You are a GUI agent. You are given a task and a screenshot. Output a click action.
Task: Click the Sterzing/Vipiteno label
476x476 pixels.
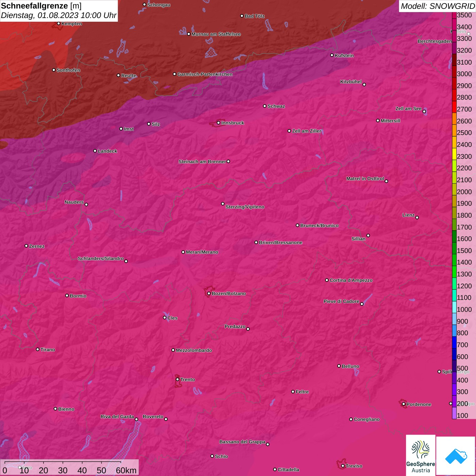coord(245,207)
